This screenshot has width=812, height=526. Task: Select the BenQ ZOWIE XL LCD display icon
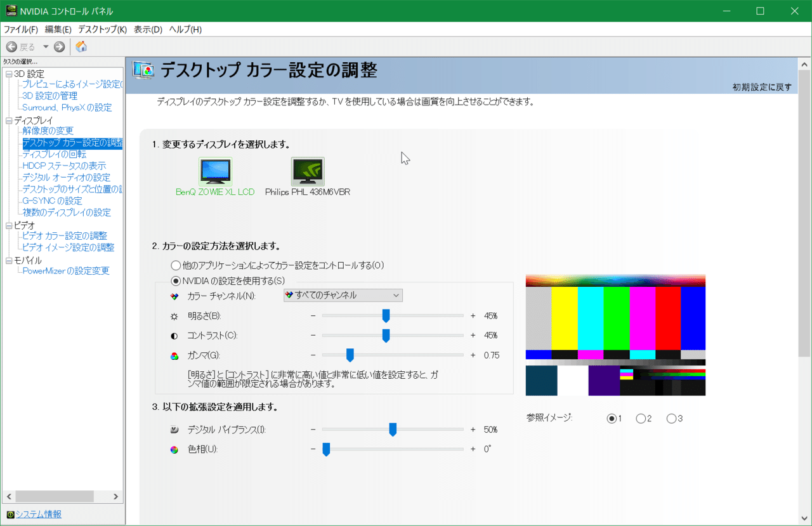pos(215,171)
